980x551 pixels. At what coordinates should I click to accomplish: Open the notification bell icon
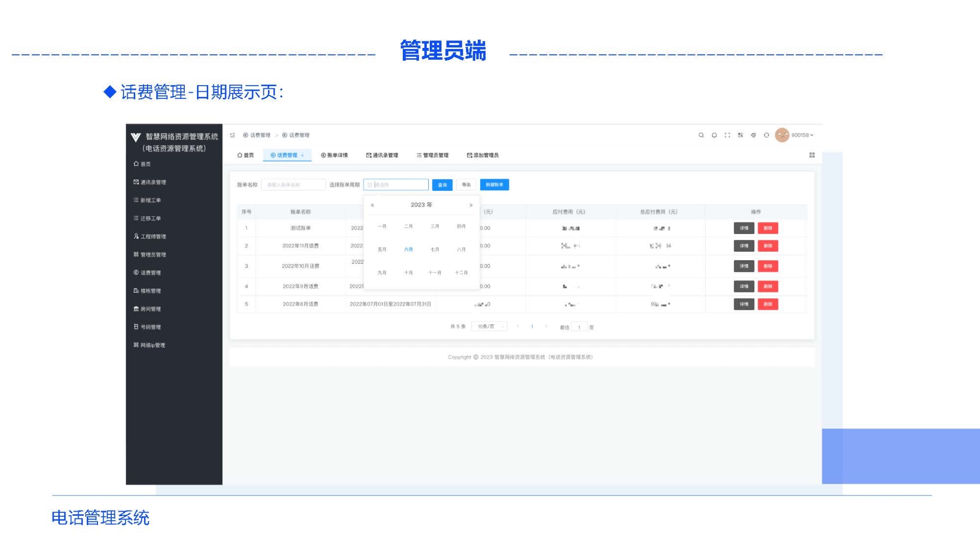pos(714,135)
